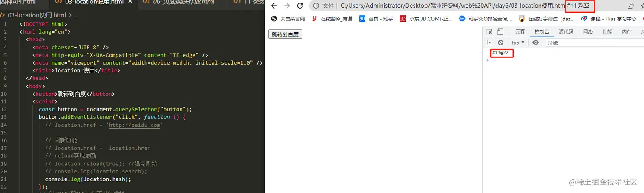Toggle DevTools device toolbar
This screenshot has height=193, width=644.
coord(500,31)
